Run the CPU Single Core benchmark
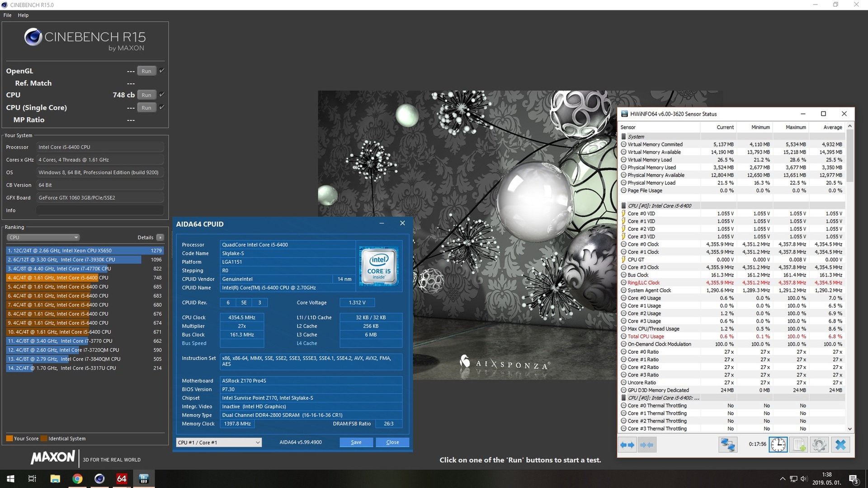The width and height of the screenshot is (868, 488). coord(146,108)
